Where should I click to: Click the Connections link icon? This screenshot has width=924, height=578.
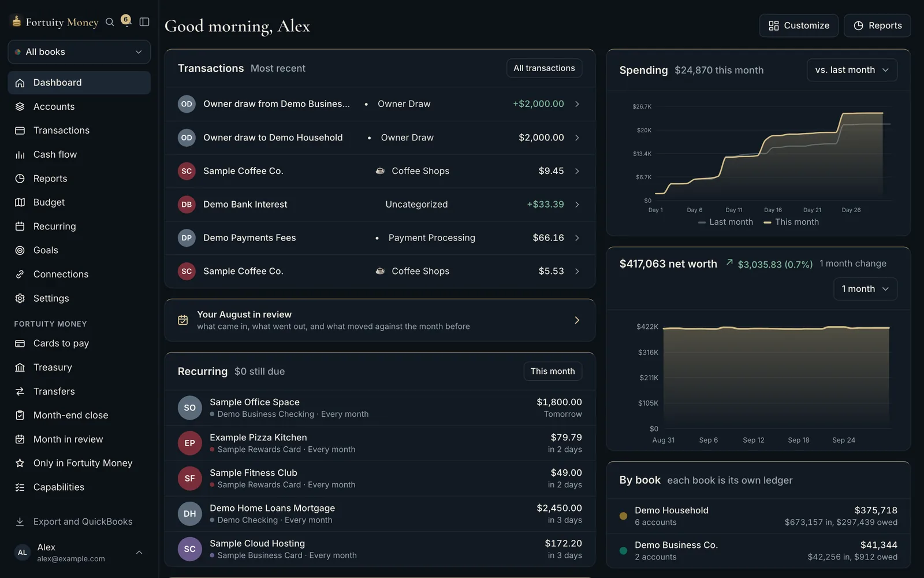point(20,274)
